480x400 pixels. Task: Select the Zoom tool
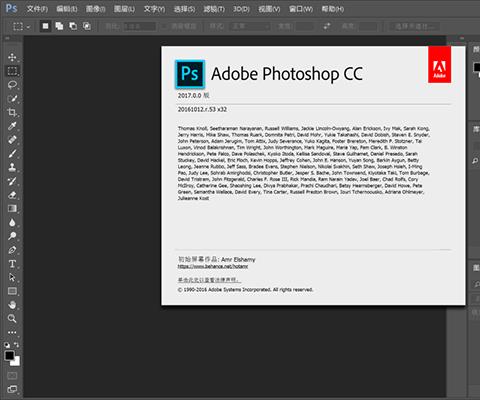pyautogui.click(x=12, y=319)
